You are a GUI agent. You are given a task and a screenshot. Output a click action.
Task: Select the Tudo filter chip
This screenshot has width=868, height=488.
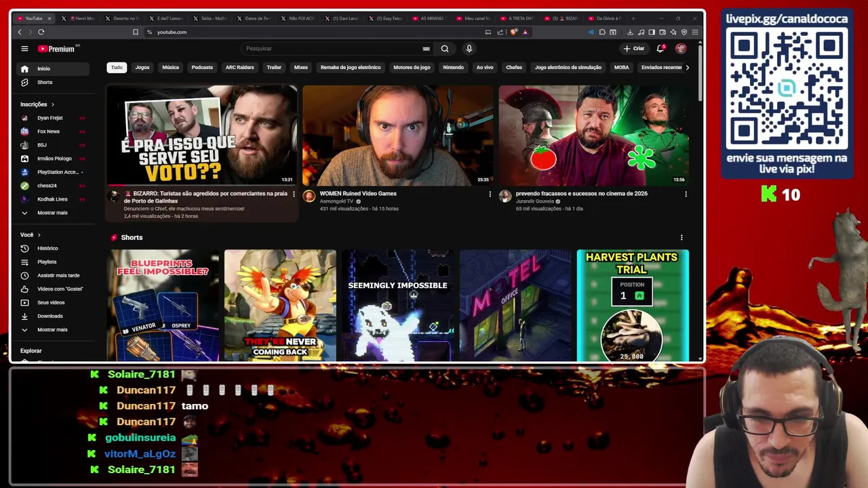(x=117, y=67)
